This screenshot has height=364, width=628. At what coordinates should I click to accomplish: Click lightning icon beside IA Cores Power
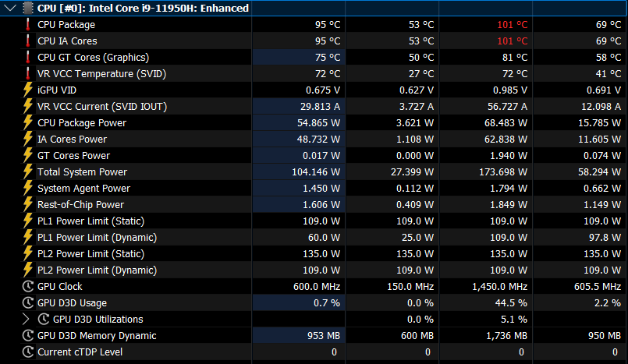coord(27,140)
